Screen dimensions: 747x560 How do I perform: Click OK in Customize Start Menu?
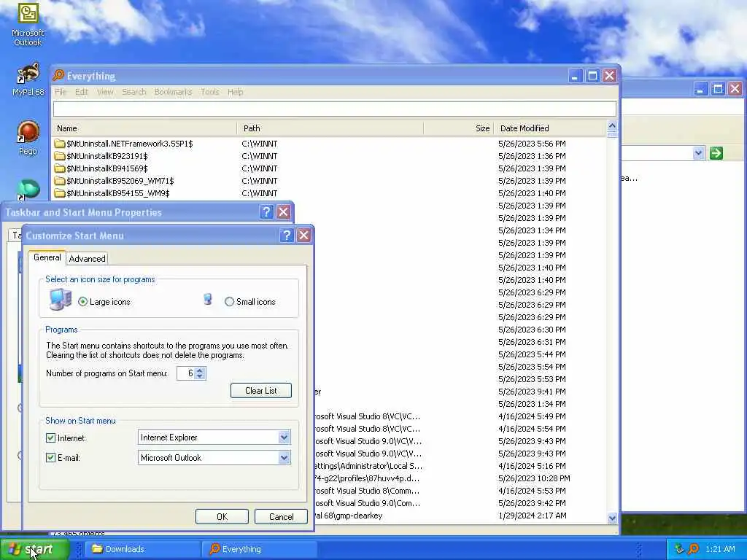click(222, 517)
